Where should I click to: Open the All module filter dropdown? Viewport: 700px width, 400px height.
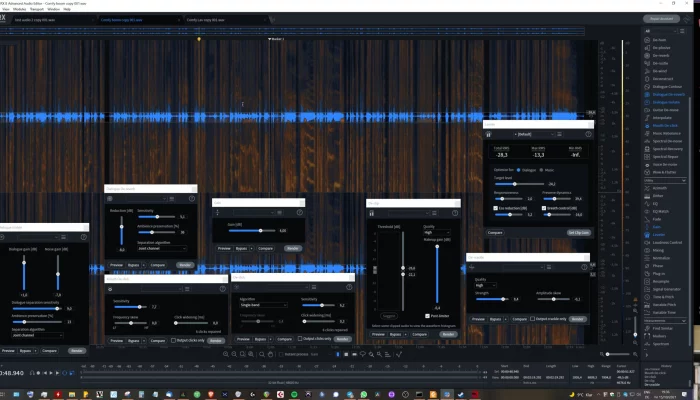click(x=660, y=31)
